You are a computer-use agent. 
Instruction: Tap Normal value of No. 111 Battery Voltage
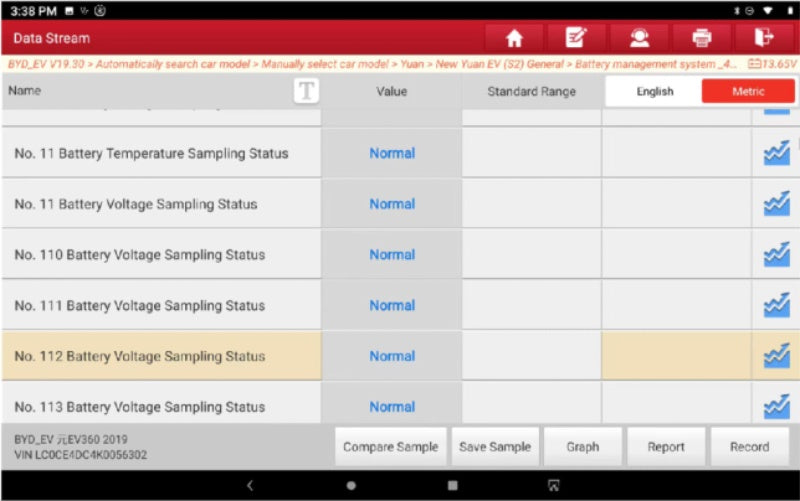pyautogui.click(x=392, y=306)
